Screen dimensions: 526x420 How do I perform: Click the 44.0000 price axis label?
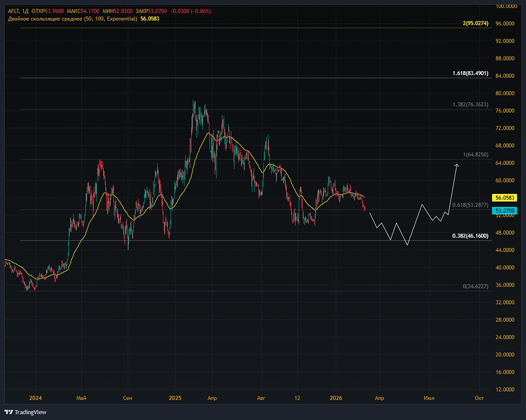505,250
